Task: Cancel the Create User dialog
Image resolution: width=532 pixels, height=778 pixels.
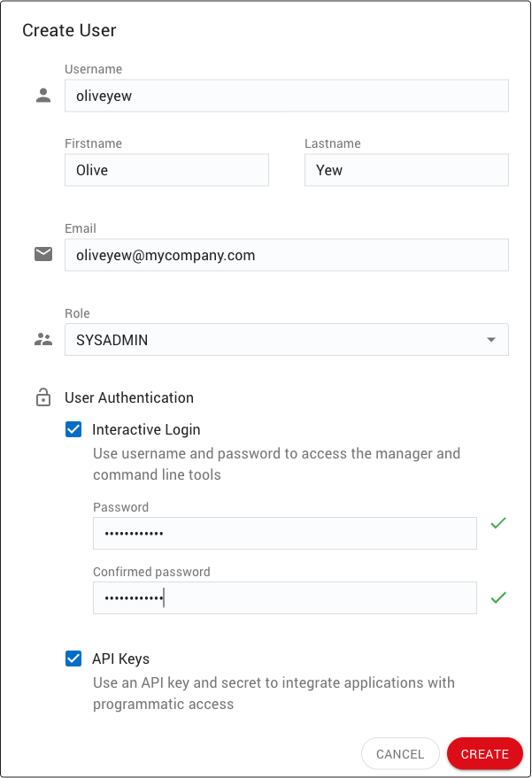Action: point(400,754)
